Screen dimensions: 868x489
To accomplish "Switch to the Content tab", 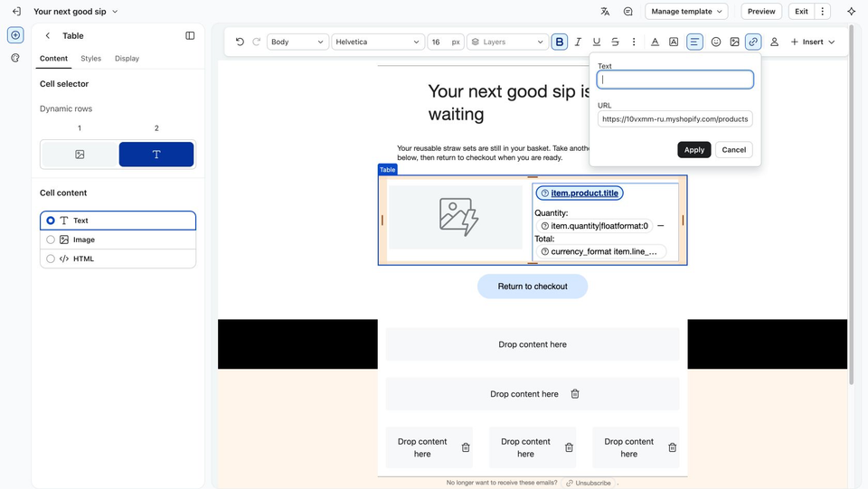I will (x=53, y=58).
